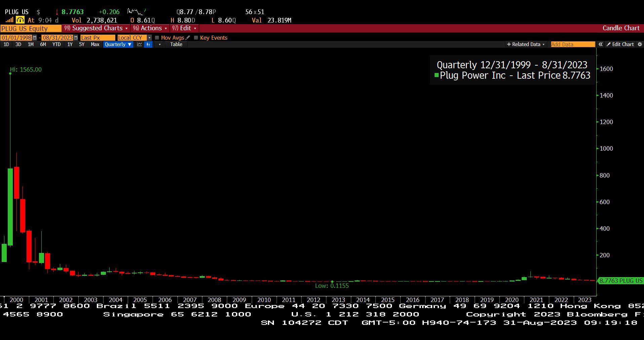Click the Hi: 1565.00 label
Screen dimensions: 644x340
tap(26, 70)
